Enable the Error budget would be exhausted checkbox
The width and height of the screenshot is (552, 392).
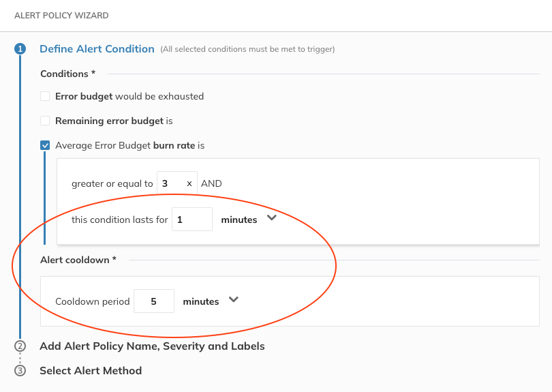point(45,96)
